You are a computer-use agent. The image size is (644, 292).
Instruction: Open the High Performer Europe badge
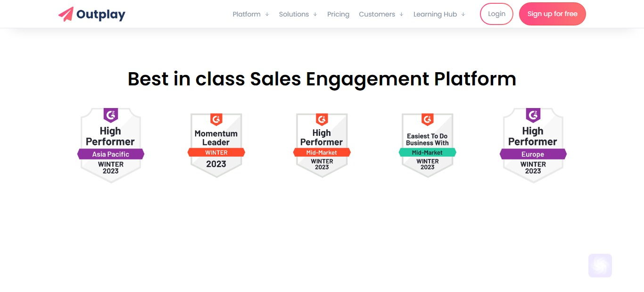(x=533, y=145)
